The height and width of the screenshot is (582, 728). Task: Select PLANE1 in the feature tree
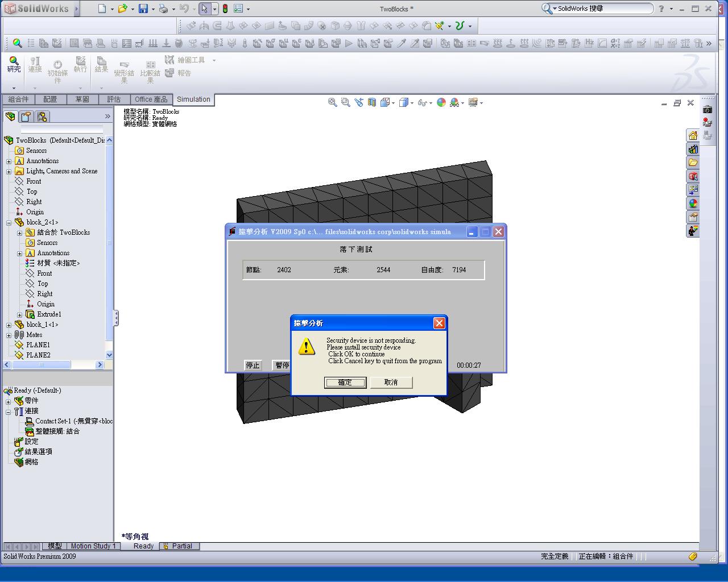point(38,345)
